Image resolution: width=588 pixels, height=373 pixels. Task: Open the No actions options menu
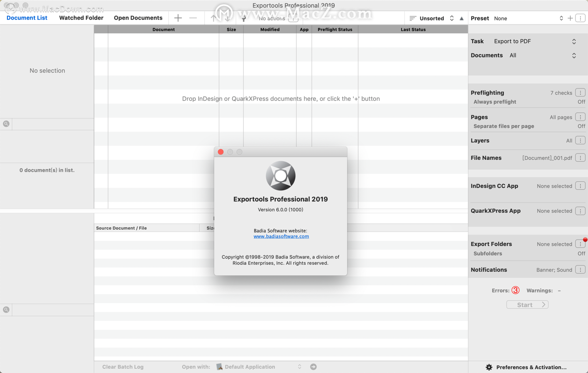[x=293, y=18]
